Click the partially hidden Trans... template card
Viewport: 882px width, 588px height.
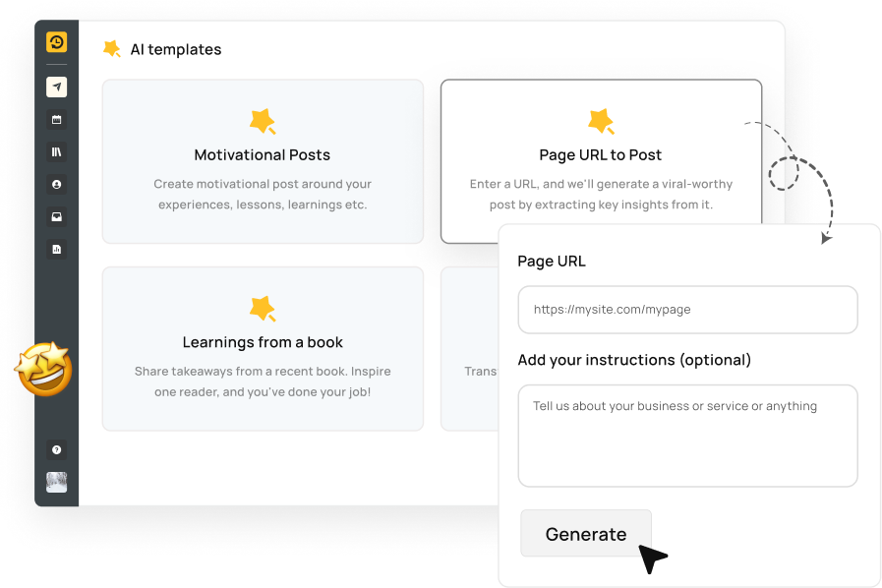tap(470, 349)
